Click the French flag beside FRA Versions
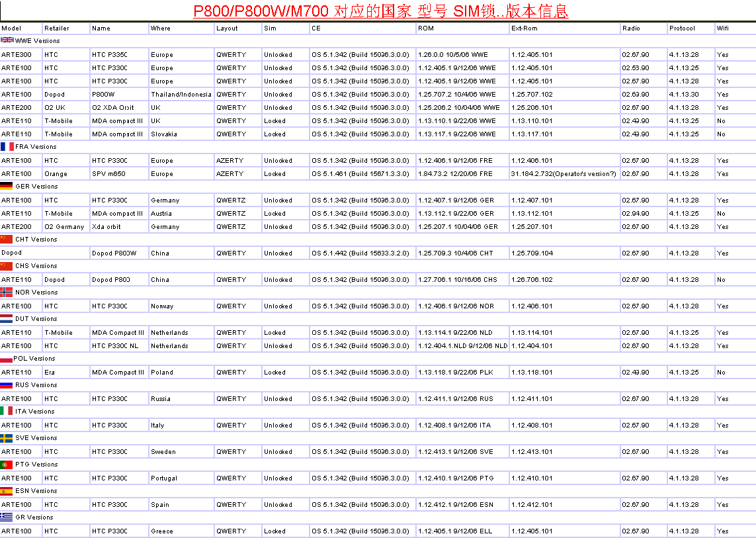This screenshot has width=756, height=538. [x=7, y=146]
